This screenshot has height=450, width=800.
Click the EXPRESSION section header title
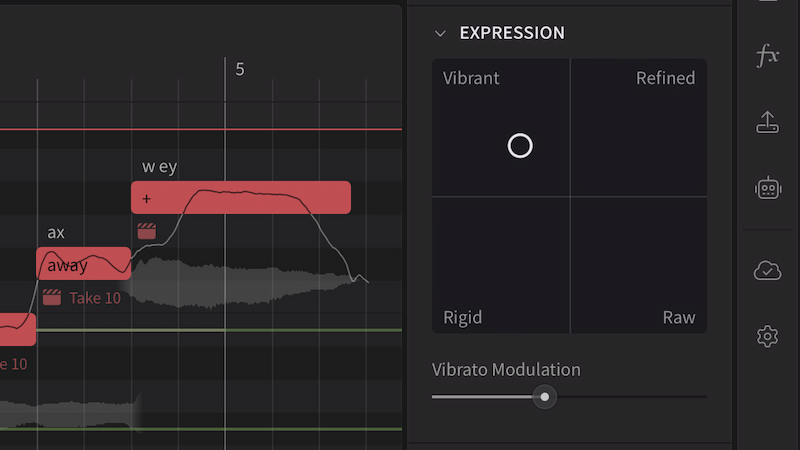tap(511, 33)
